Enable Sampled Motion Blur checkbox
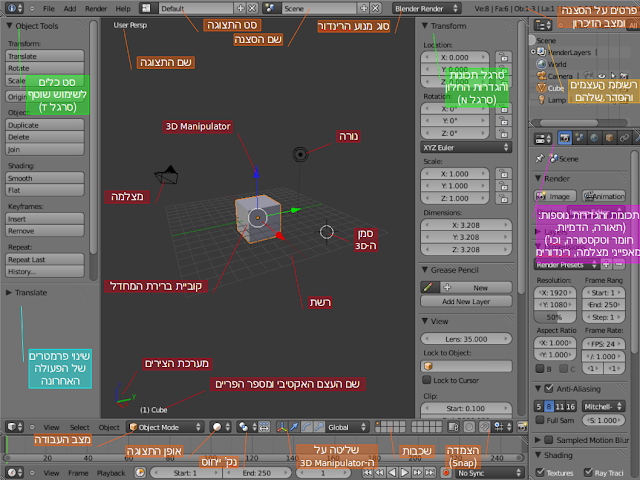 click(x=549, y=440)
